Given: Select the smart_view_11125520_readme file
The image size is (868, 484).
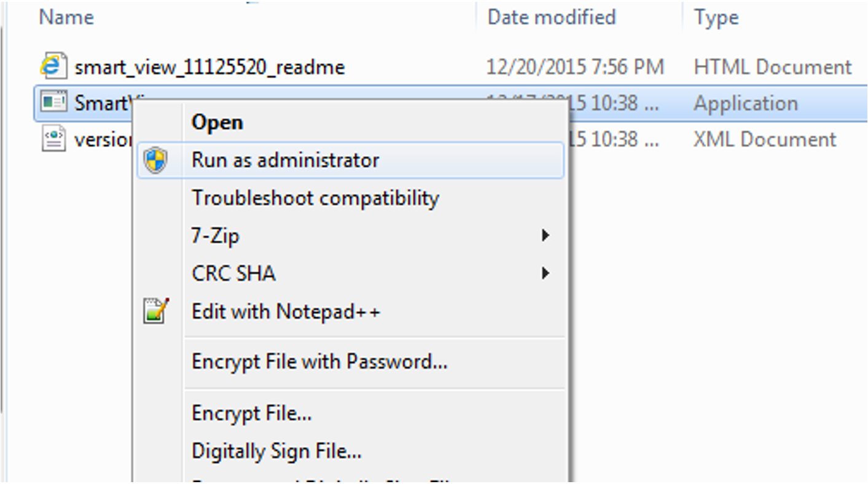Looking at the screenshot, I should coord(209,67).
